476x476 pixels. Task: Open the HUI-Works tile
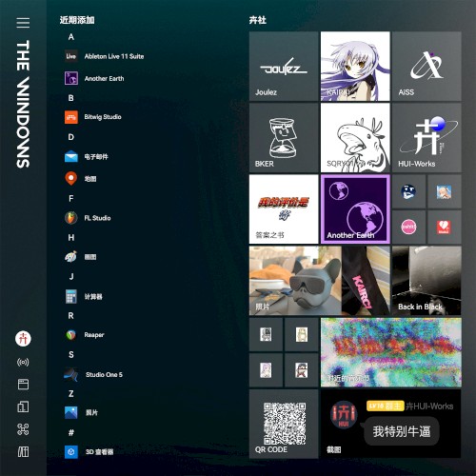pos(426,138)
